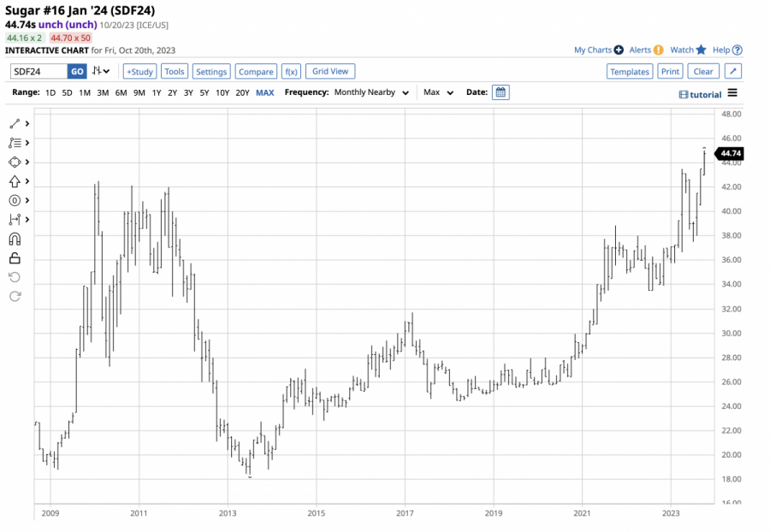Image resolution: width=770 pixels, height=532 pixels.
Task: Select the 6M range
Action: click(x=121, y=92)
